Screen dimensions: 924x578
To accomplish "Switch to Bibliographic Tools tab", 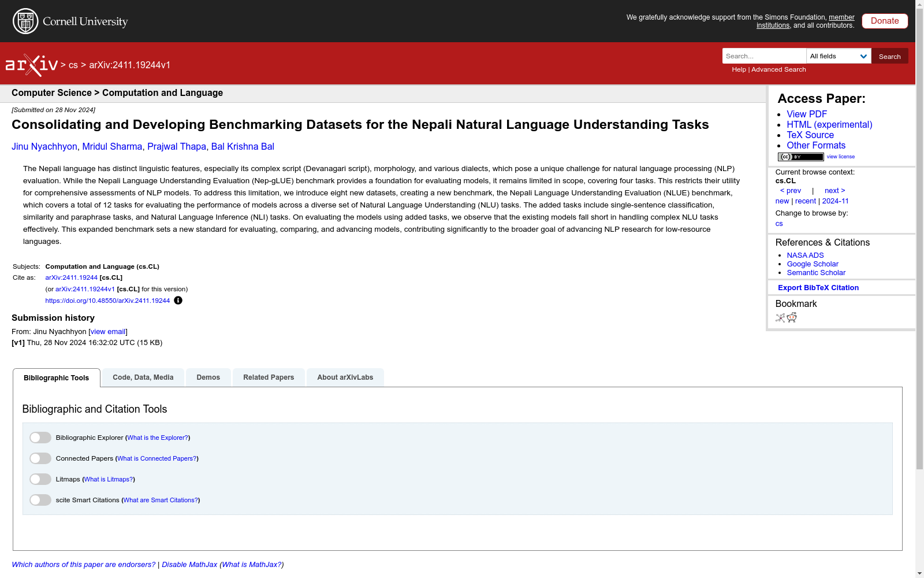I will coord(57,378).
